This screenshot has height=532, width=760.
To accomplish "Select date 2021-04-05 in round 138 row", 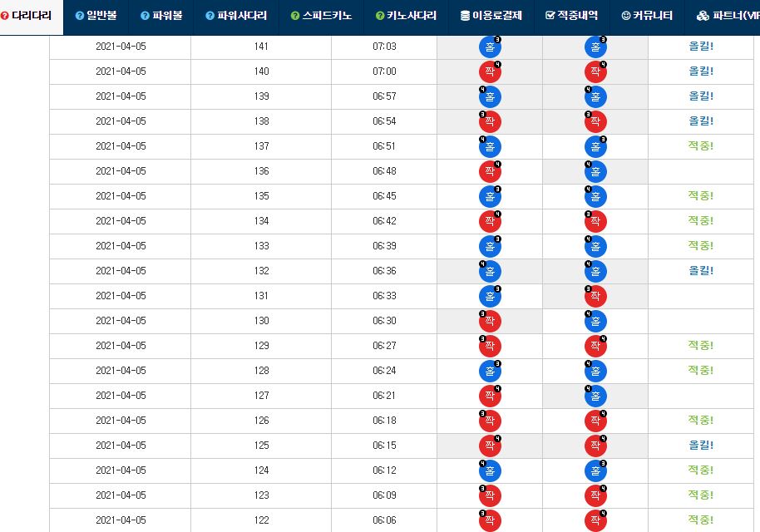I will pos(121,121).
